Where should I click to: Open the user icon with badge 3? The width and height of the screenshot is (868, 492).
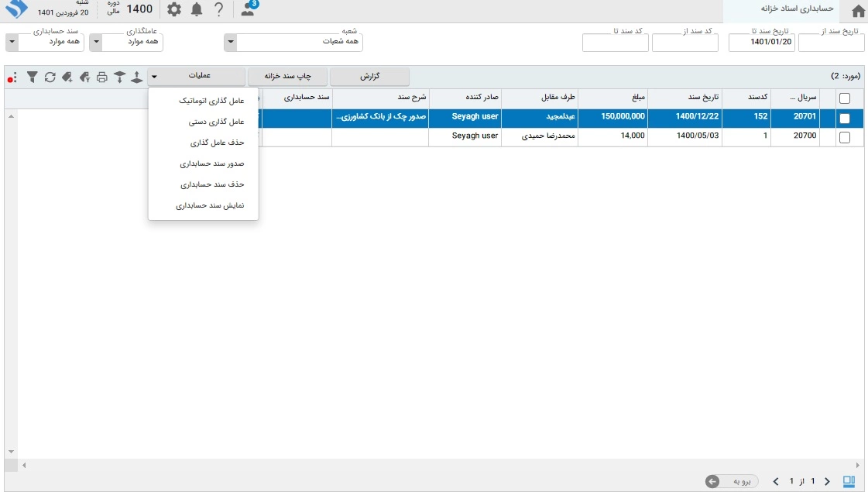pos(248,10)
